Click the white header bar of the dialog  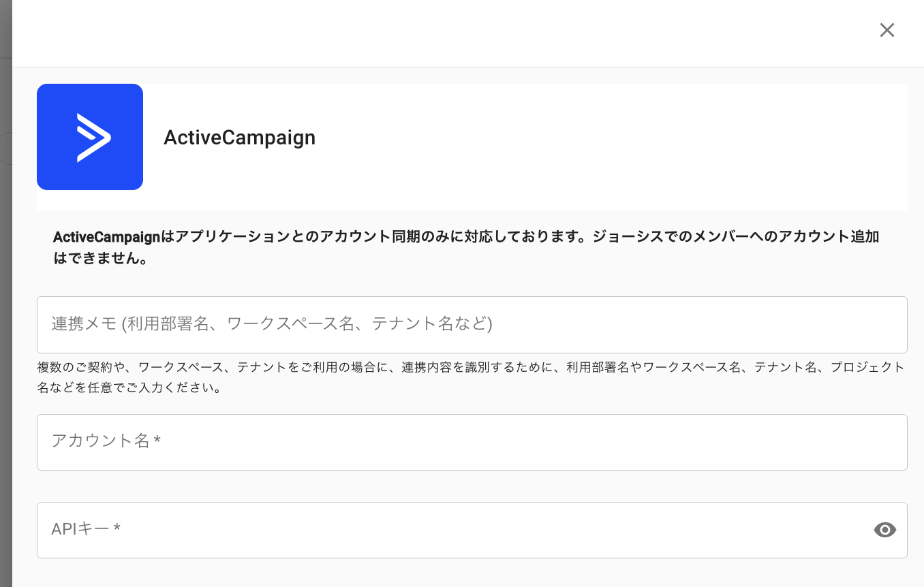443,33
